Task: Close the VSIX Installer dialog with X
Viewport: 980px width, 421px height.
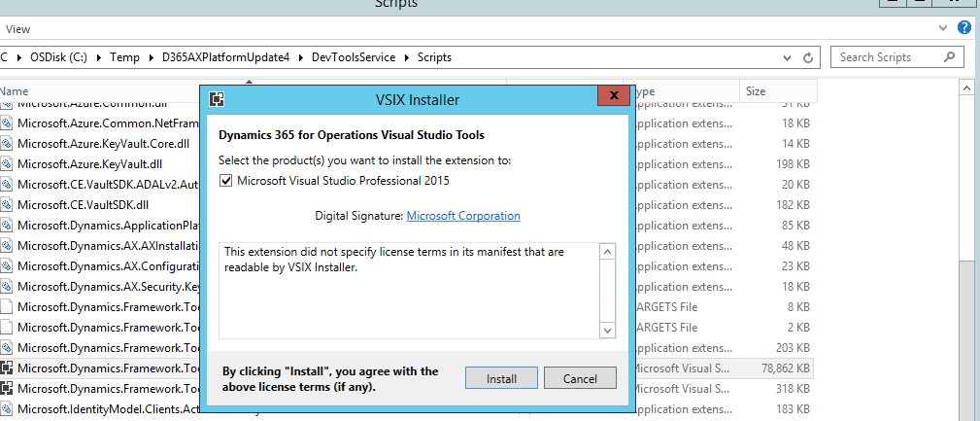Action: pyautogui.click(x=613, y=95)
